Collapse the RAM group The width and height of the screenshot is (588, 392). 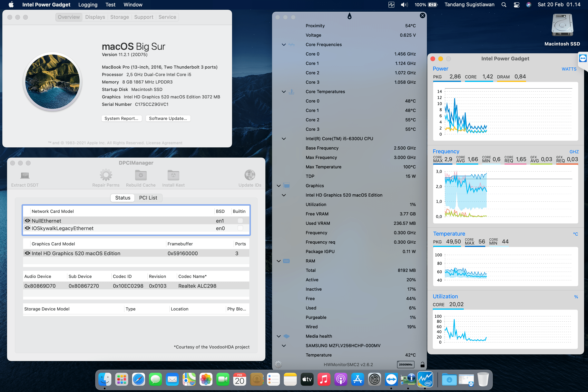pos(279,261)
